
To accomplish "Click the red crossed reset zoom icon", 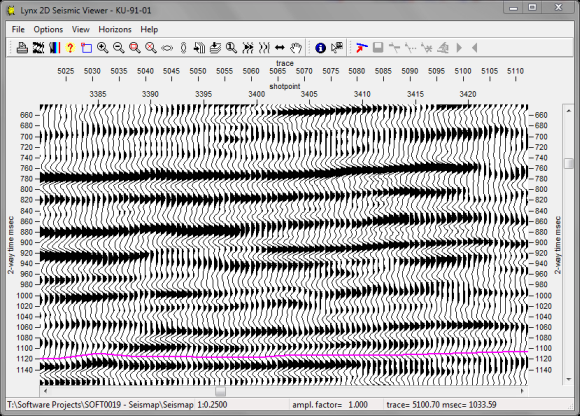I will tap(151, 48).
